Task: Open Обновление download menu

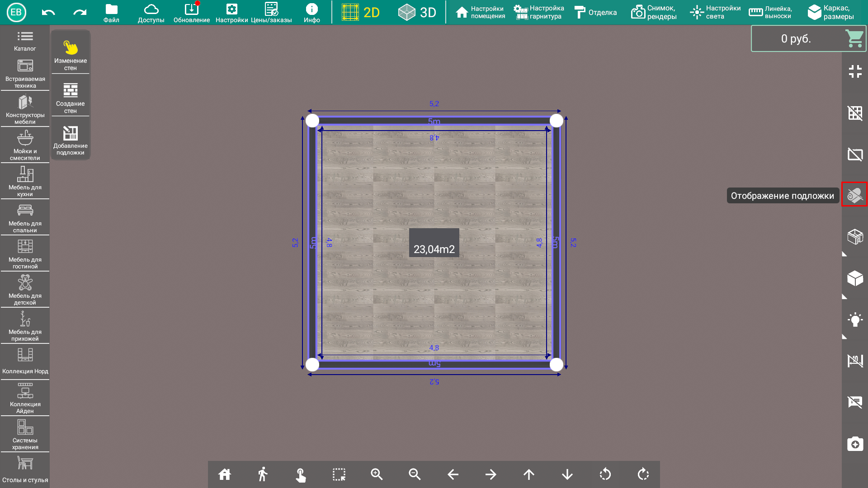Action: click(192, 13)
